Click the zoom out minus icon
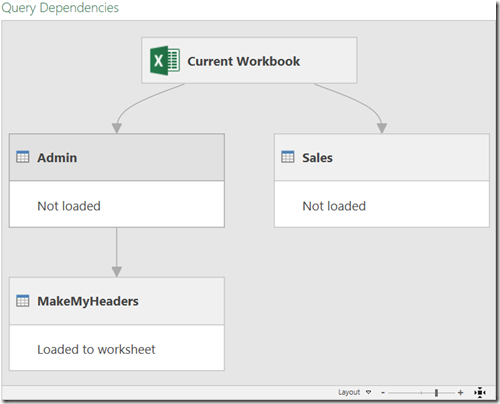 383,393
